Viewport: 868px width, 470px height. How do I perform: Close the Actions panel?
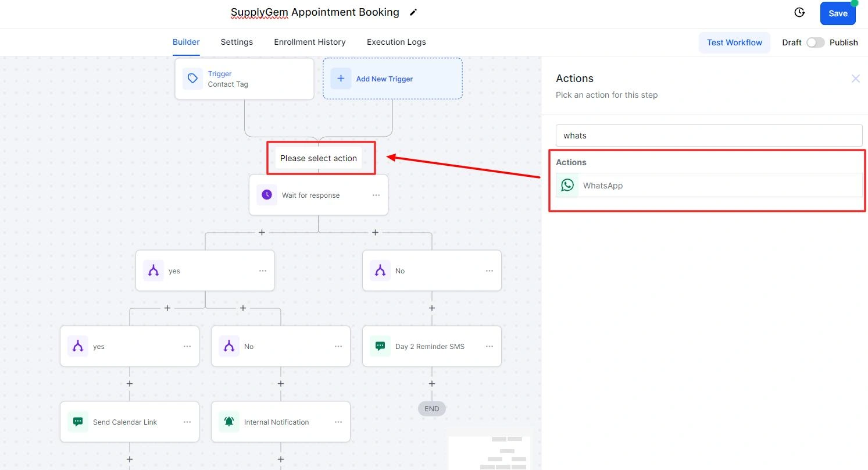(x=855, y=79)
